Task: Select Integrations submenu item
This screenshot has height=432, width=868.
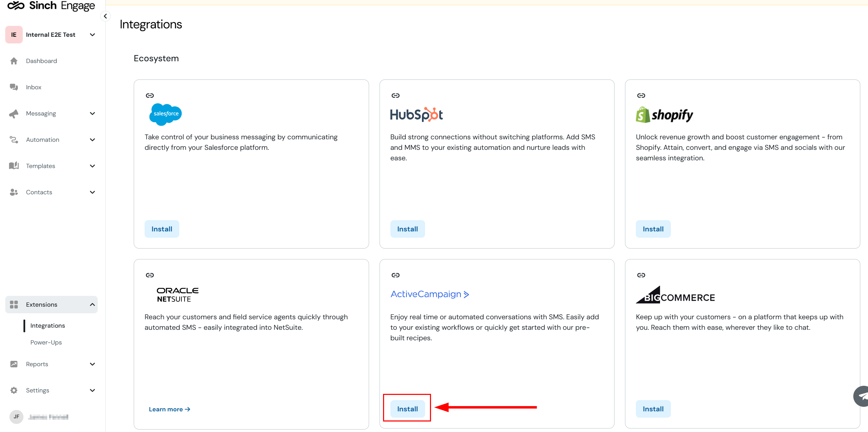Action: click(48, 326)
